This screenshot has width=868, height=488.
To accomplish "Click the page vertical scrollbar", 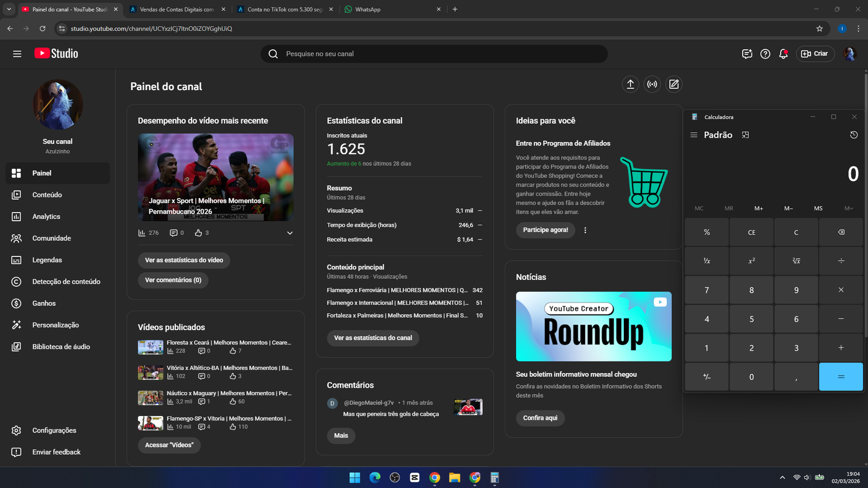I will pos(865,217).
